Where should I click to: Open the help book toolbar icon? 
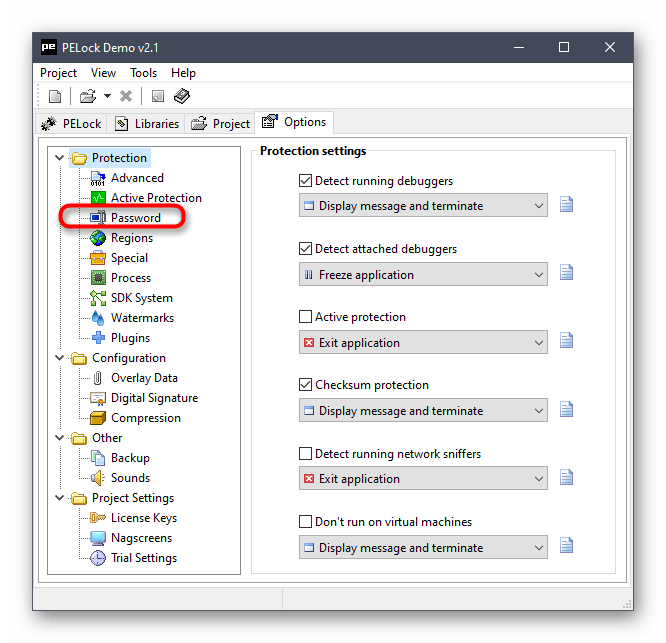[182, 96]
